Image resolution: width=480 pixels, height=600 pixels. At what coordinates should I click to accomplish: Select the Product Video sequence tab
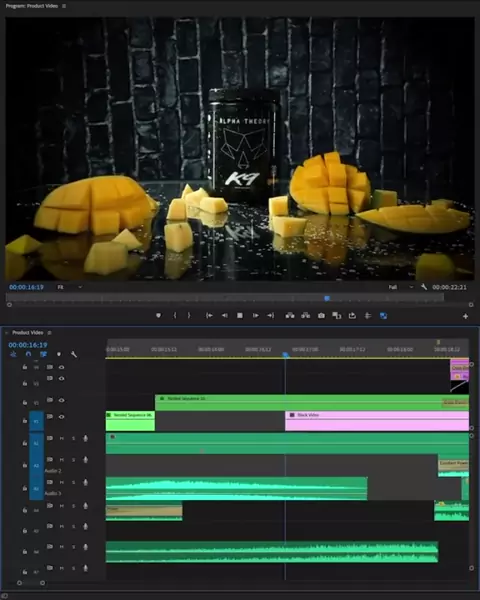28,333
